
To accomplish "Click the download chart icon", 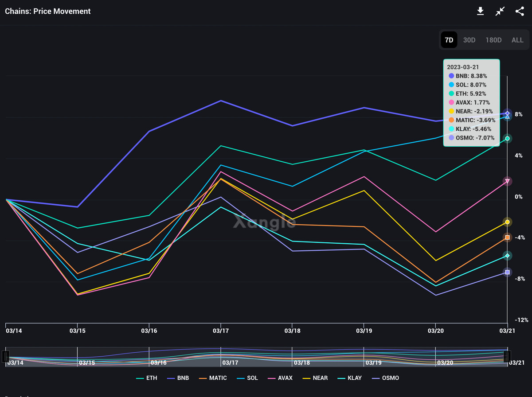I will pyautogui.click(x=480, y=11).
